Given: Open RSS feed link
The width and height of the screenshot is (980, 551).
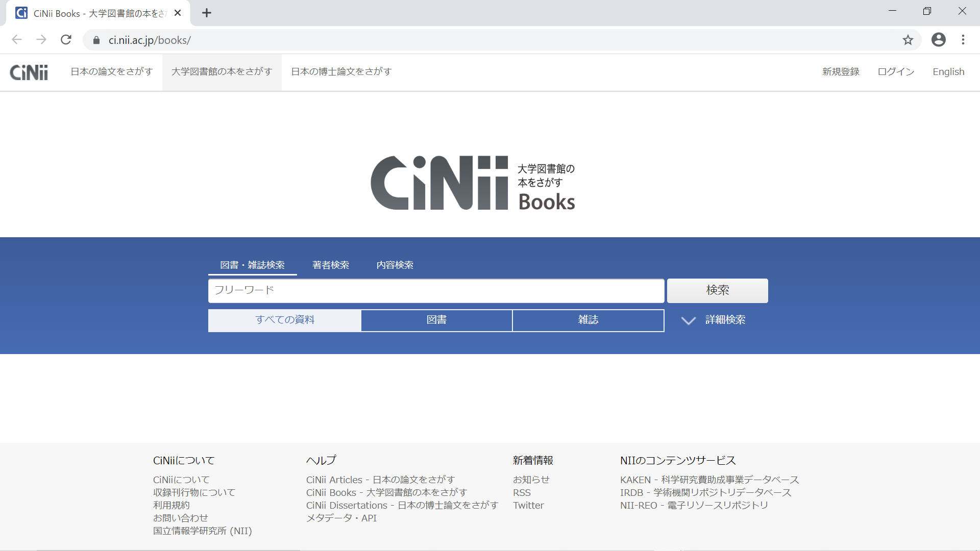Looking at the screenshot, I should (x=522, y=492).
